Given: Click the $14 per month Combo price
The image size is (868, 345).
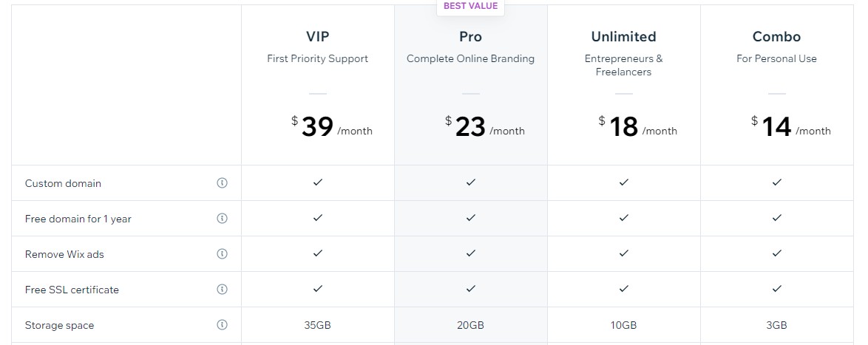Looking at the screenshot, I should [x=791, y=127].
